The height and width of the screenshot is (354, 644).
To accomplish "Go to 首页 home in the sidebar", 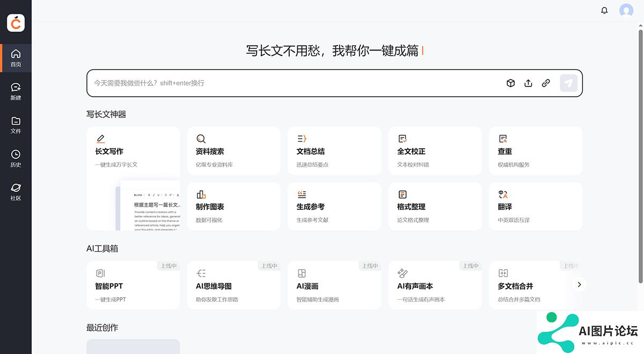I will point(16,58).
